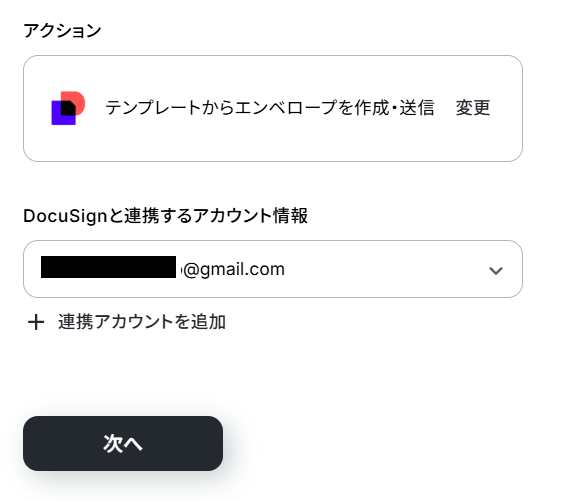Click the DocuSign logo icon
572x501 pixels.
click(x=68, y=108)
